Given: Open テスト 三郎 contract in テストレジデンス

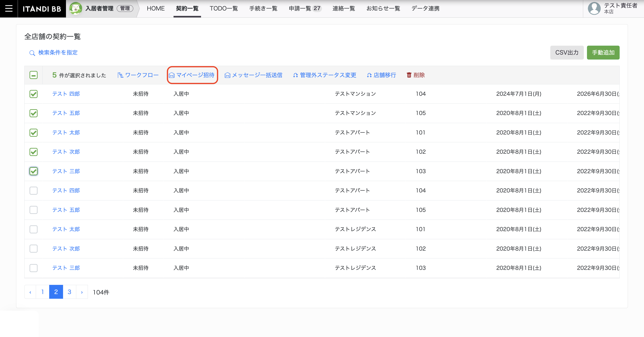Looking at the screenshot, I should [x=66, y=268].
